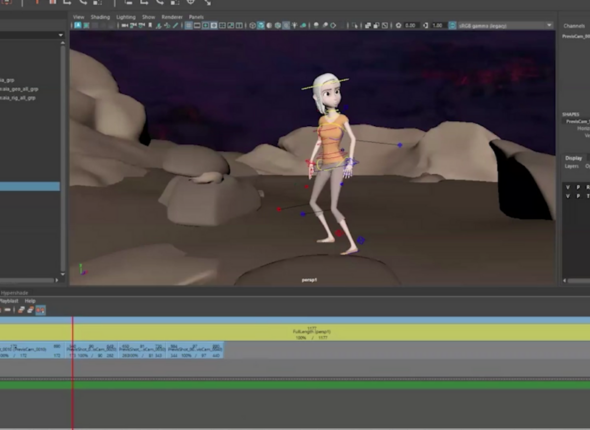
Task: Switch to the Channels tab
Action: click(x=574, y=26)
